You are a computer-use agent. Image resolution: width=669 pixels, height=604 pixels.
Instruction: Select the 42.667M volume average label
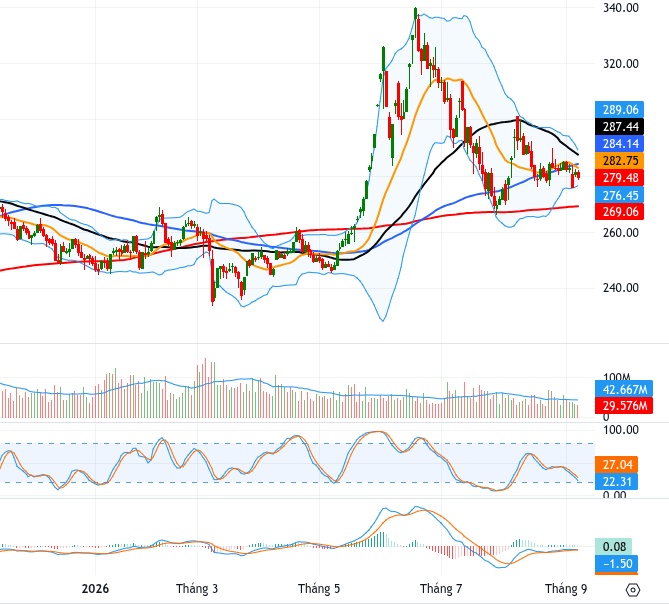(624, 389)
